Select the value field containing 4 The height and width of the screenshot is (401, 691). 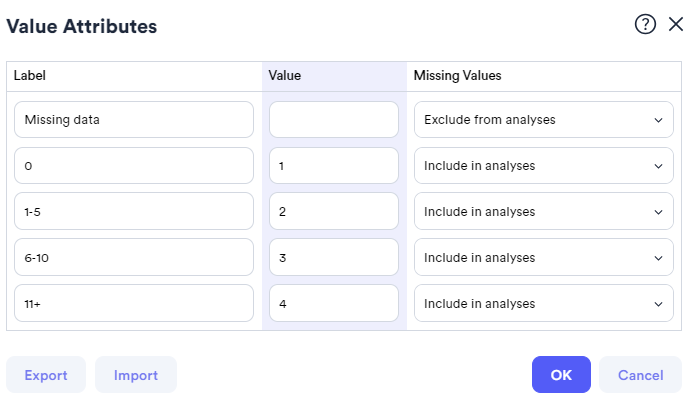pyautogui.click(x=334, y=304)
